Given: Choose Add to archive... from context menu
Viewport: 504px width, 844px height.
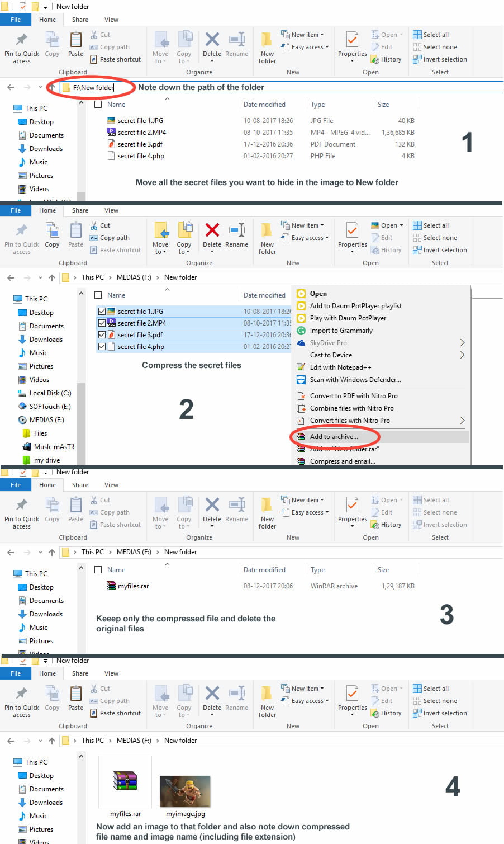Looking at the screenshot, I should tap(334, 437).
